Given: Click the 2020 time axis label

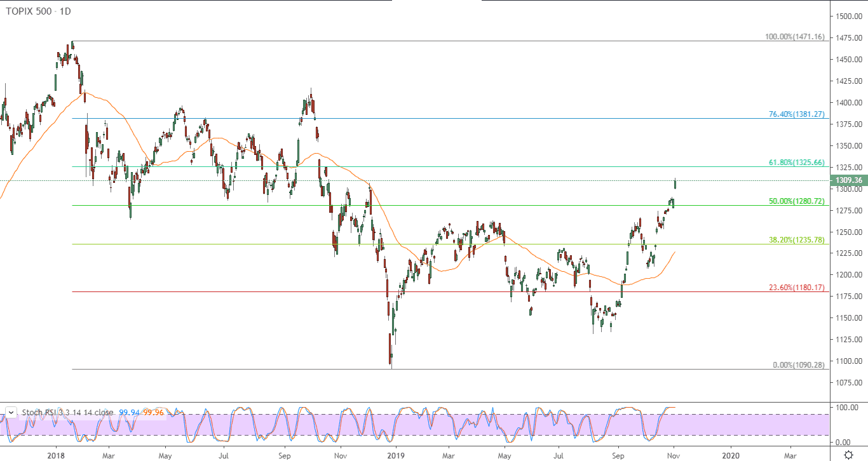Looking at the screenshot, I should point(731,455).
